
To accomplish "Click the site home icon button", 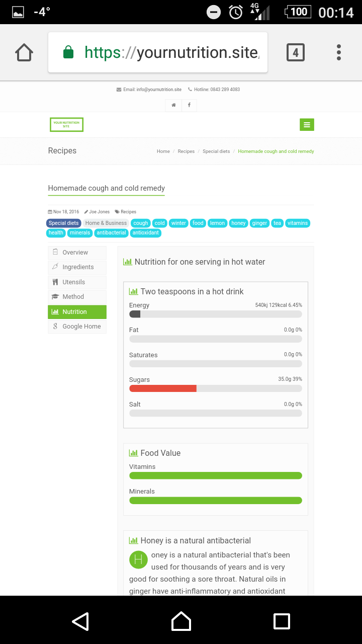I will tap(173, 105).
